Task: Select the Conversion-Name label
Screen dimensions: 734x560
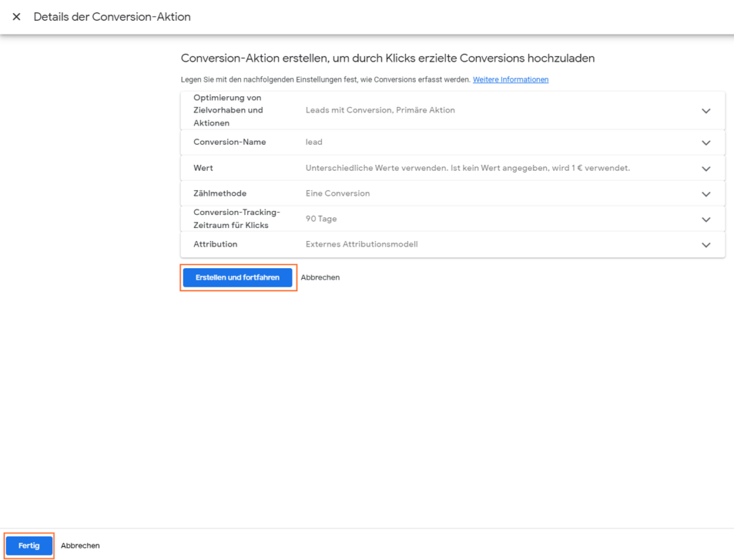Action: point(229,142)
